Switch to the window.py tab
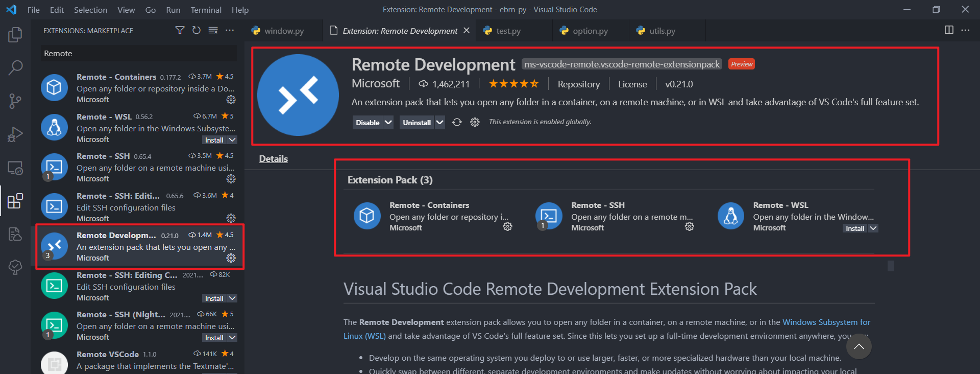 [x=284, y=31]
